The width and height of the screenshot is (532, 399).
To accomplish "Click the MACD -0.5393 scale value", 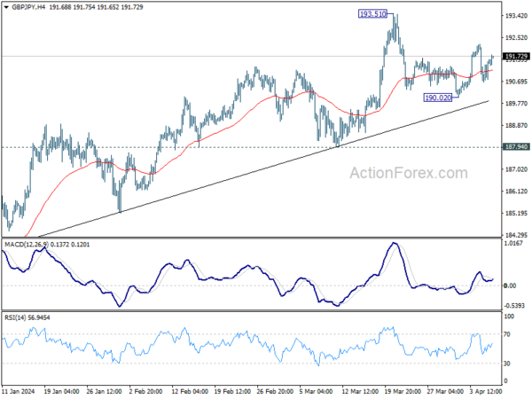I will pyautogui.click(x=514, y=306).
